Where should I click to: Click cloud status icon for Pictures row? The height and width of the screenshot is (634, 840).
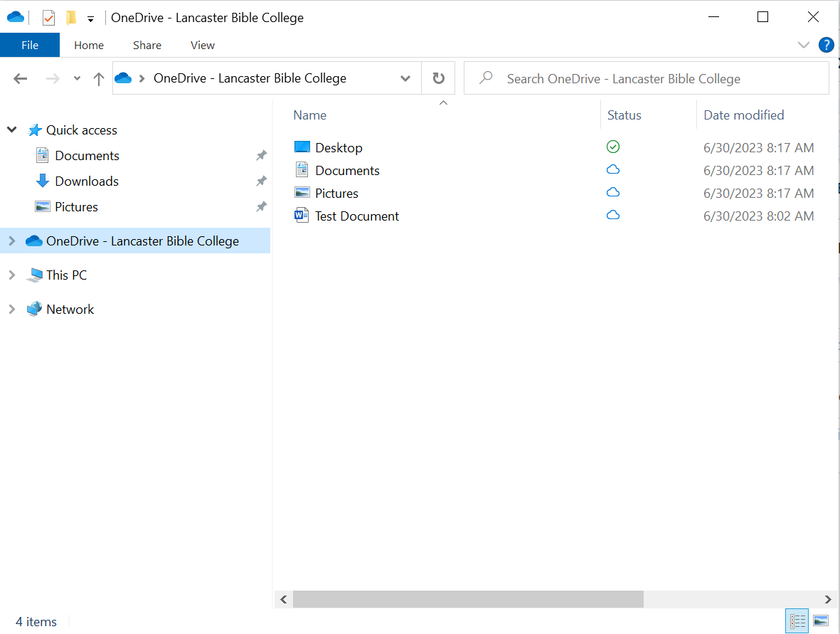613,192
